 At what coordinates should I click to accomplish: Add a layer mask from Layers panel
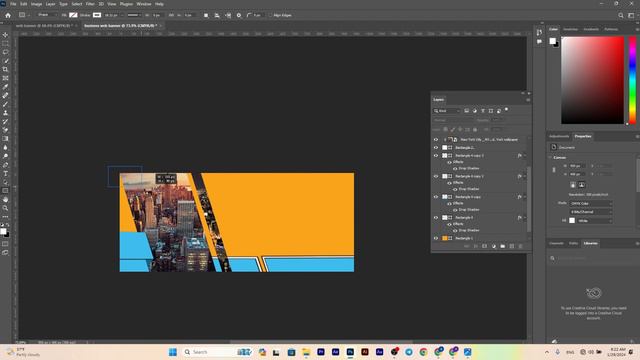point(484,246)
